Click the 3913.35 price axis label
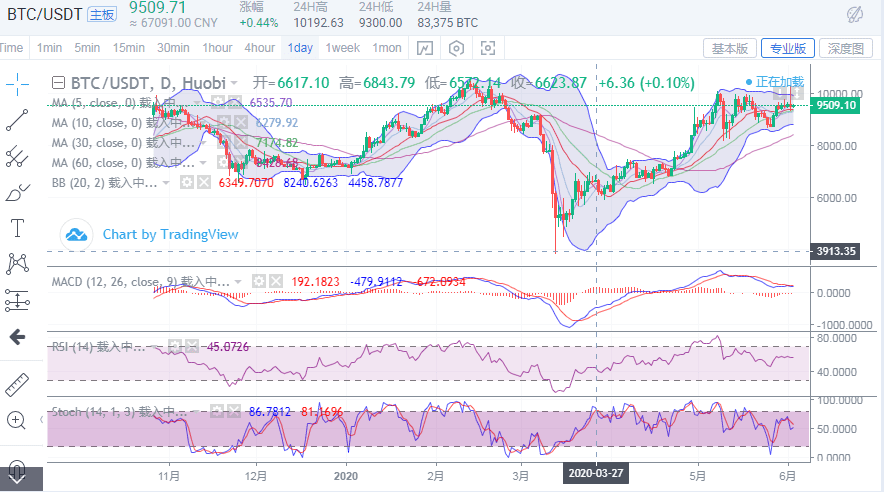The image size is (884, 492). click(835, 251)
